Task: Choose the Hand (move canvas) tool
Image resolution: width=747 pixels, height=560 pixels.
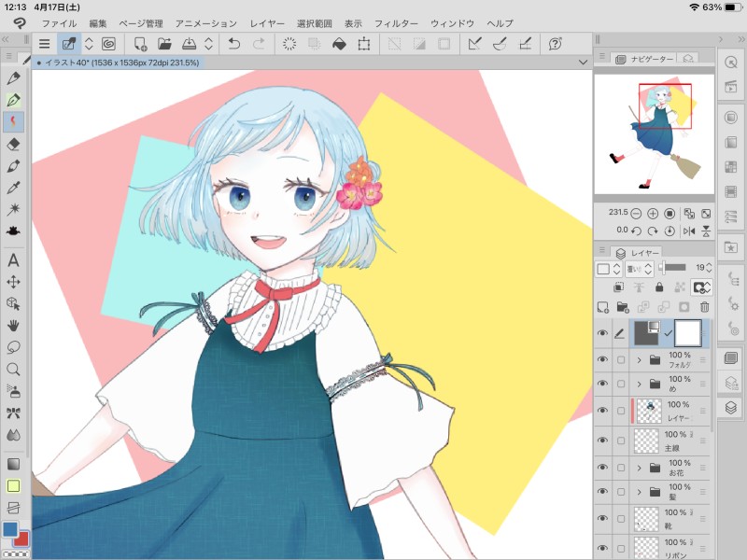Action: [x=13, y=325]
